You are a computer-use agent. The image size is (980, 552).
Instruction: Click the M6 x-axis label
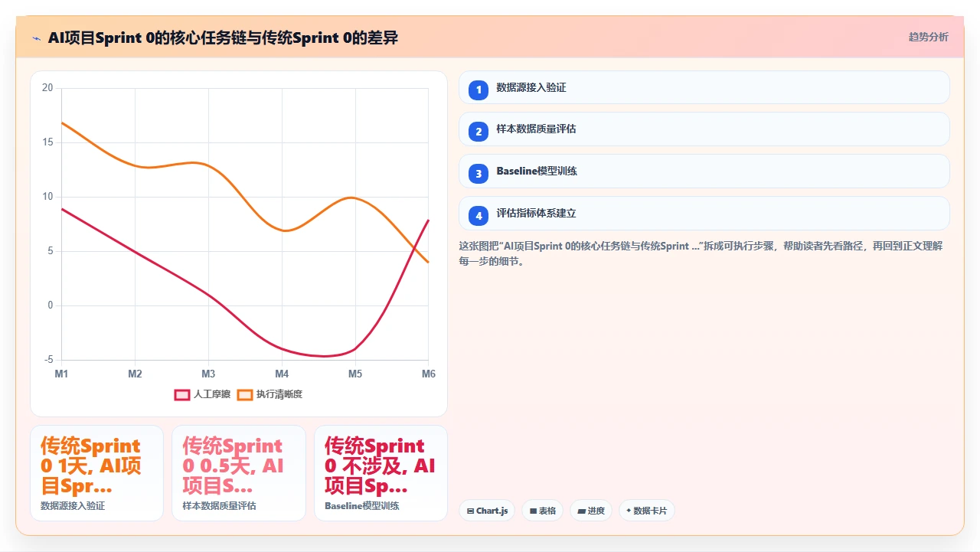[x=429, y=374]
